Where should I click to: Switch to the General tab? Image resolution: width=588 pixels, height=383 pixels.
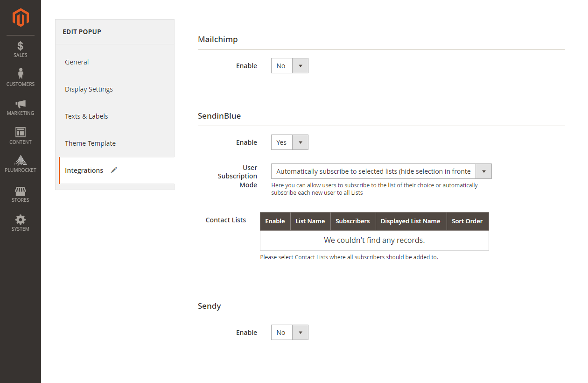[77, 62]
